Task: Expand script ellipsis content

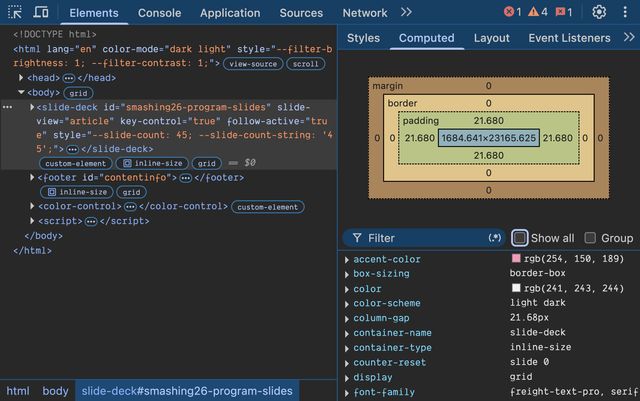Action: tap(91, 222)
